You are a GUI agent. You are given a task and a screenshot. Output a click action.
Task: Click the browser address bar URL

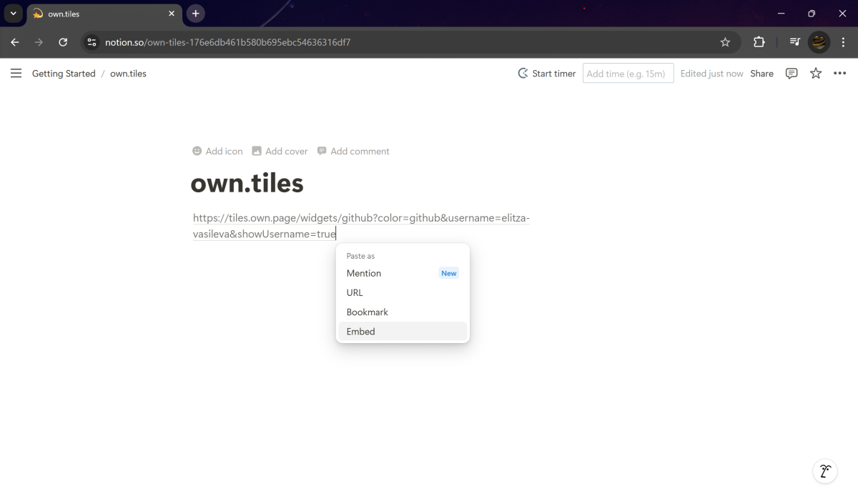click(x=227, y=42)
